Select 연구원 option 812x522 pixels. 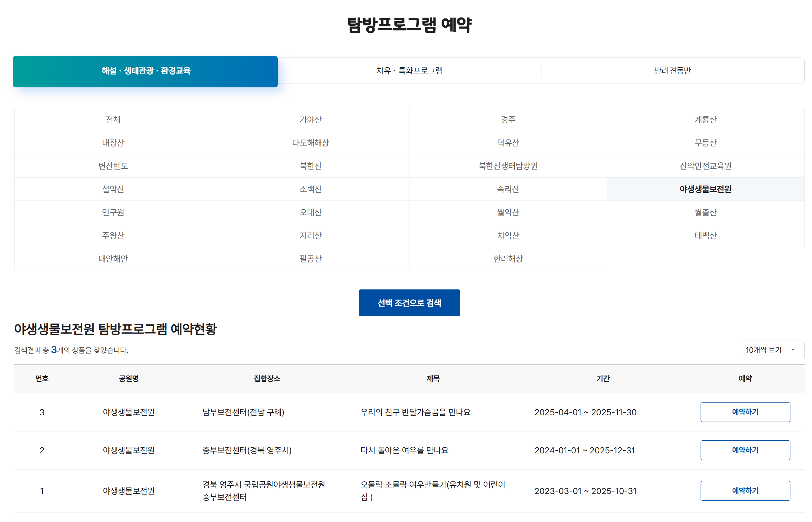113,212
